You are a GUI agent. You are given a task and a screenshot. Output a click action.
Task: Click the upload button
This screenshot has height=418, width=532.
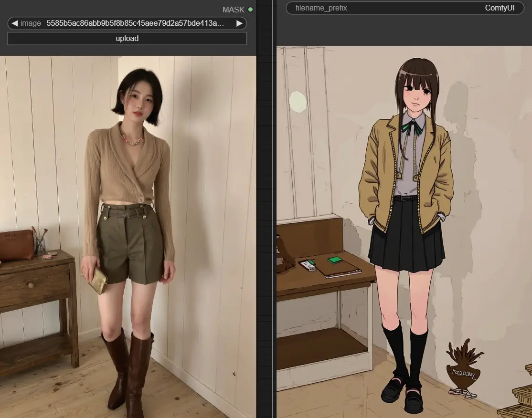coord(127,39)
